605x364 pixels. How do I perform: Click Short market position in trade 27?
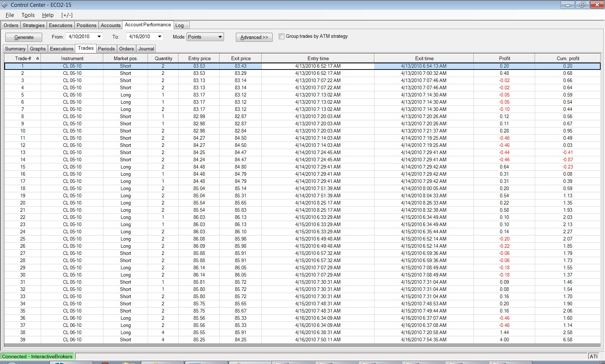(126, 253)
